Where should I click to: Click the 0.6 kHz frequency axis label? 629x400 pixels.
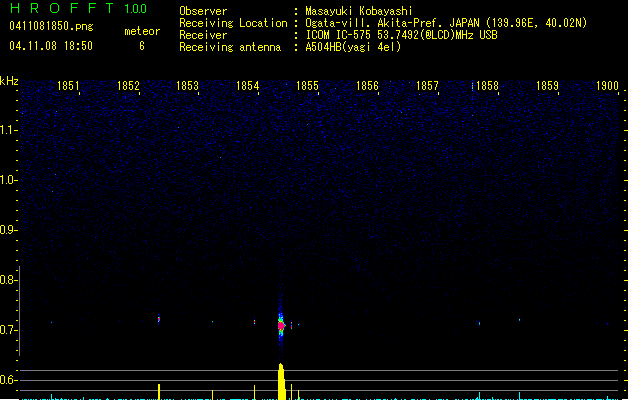tap(8, 380)
